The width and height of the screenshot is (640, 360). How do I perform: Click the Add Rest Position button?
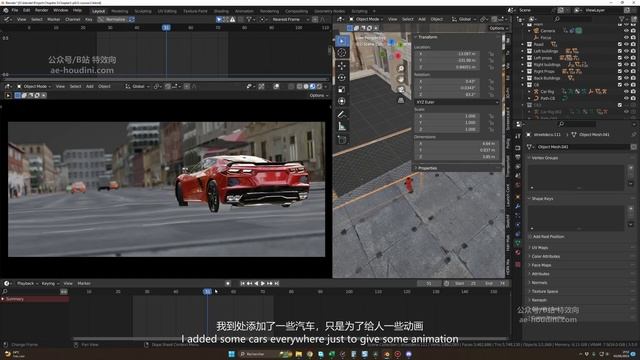tap(548, 237)
